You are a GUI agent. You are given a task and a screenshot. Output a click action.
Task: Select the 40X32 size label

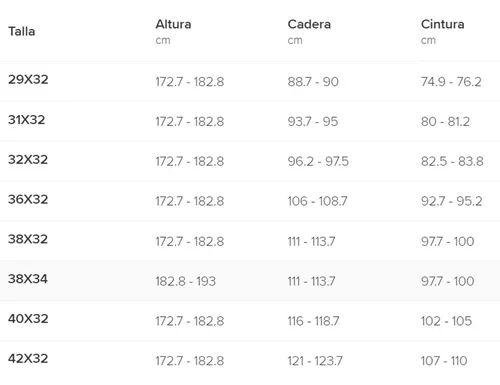pos(28,319)
